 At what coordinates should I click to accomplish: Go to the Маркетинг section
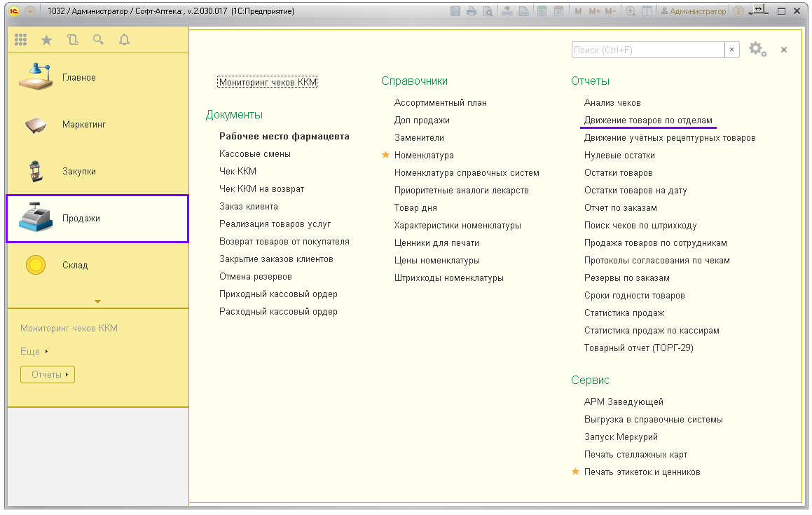83,125
